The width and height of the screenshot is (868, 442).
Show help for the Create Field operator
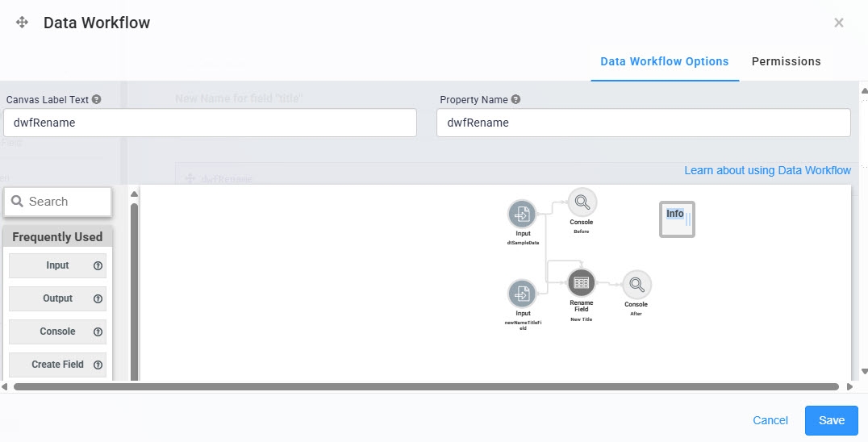(x=98, y=365)
